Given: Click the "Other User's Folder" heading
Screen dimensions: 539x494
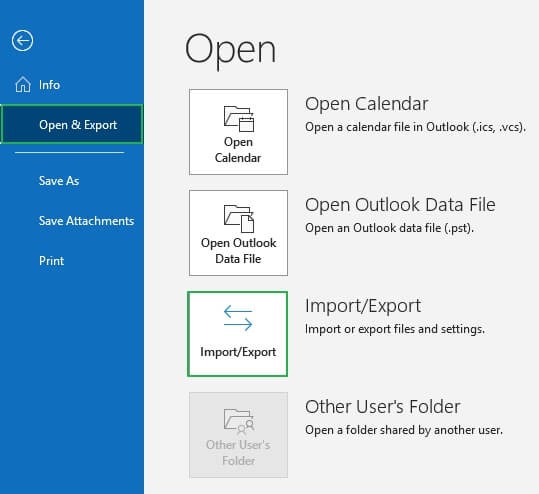Looking at the screenshot, I should tap(383, 407).
